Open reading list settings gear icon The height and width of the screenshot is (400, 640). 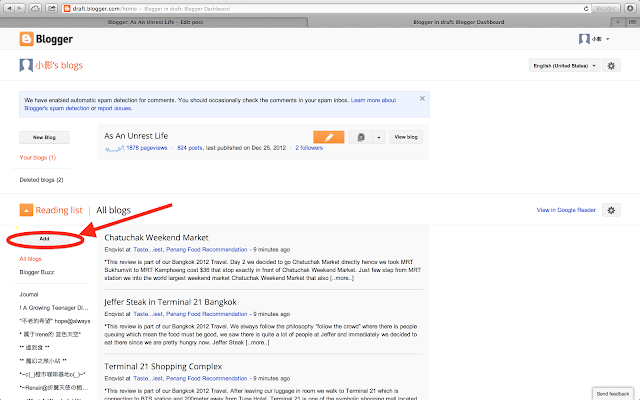pyautogui.click(x=611, y=210)
